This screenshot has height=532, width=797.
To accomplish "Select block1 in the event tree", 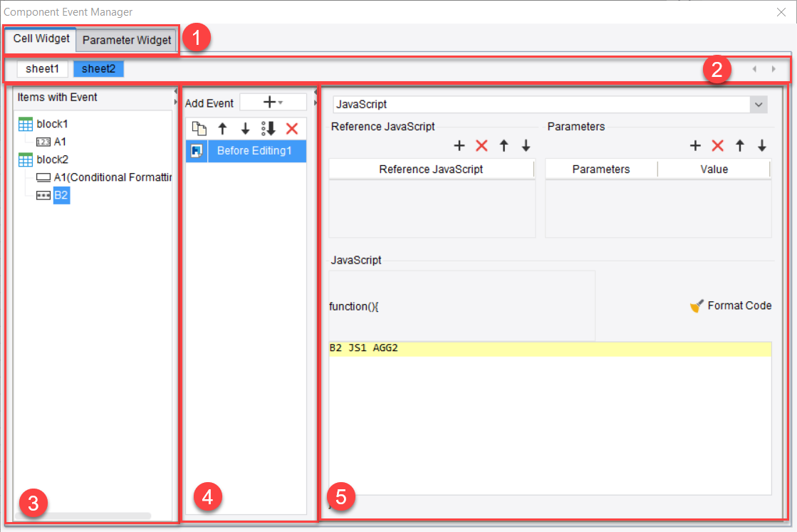I will click(x=52, y=124).
